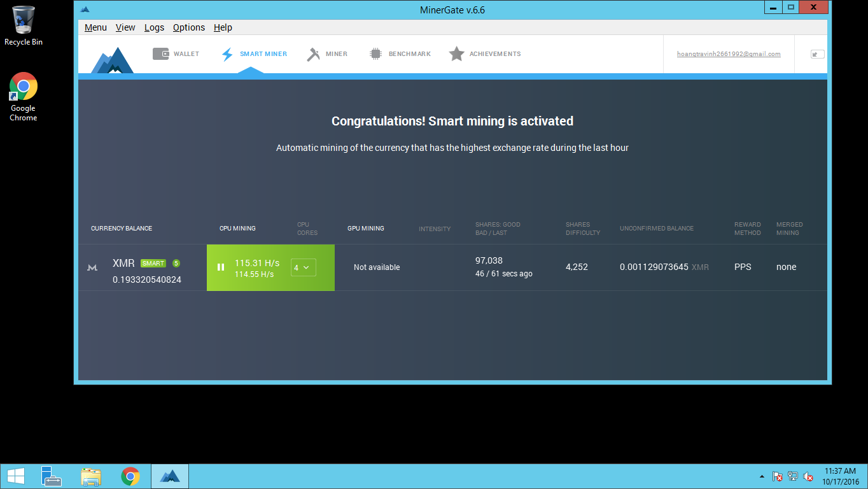The height and width of the screenshot is (489, 868).
Task: Open the Achievements tab
Action: (485, 54)
